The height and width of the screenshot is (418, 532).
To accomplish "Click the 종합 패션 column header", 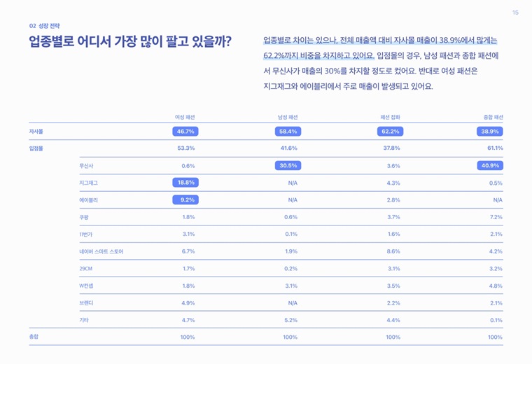I will tap(493, 117).
